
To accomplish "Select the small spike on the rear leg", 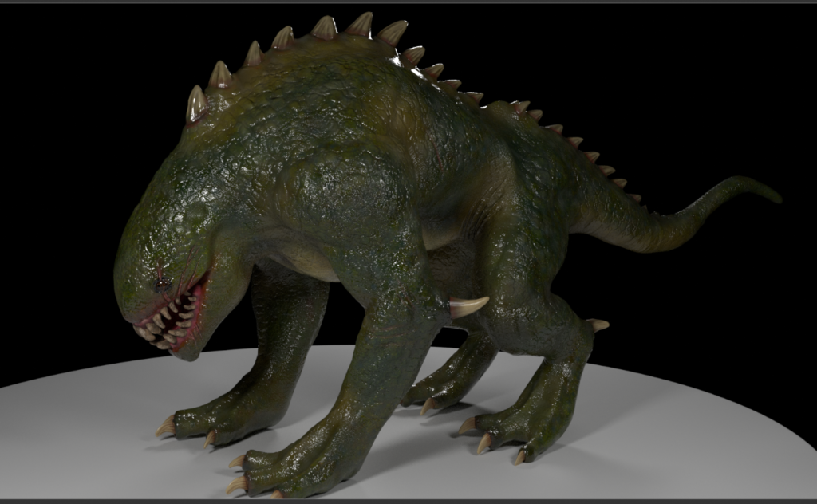I will click(x=598, y=325).
